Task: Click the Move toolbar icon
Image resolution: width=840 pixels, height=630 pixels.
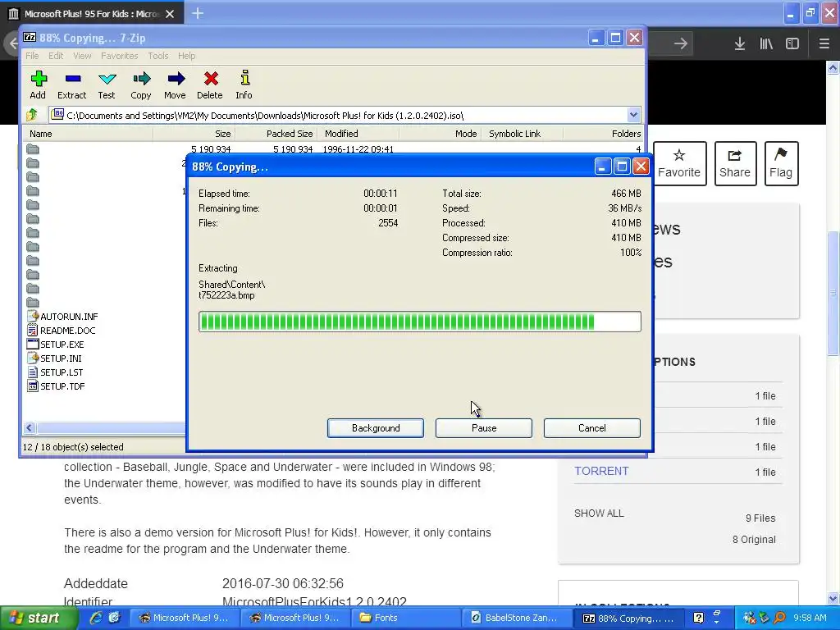Action: pyautogui.click(x=176, y=84)
